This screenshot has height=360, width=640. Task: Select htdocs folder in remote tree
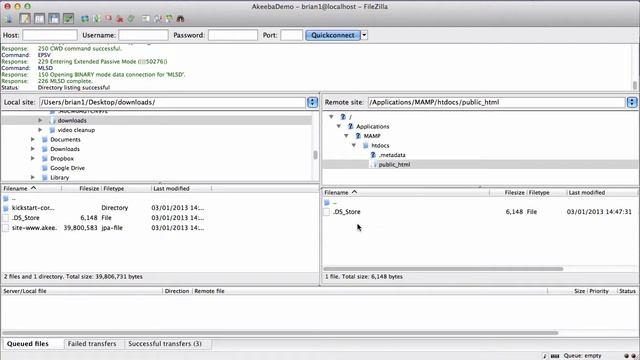[380, 146]
